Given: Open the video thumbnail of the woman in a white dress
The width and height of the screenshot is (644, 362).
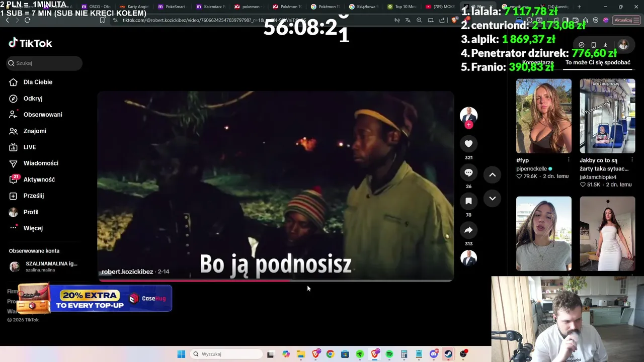Looking at the screenshot, I should coord(607,233).
